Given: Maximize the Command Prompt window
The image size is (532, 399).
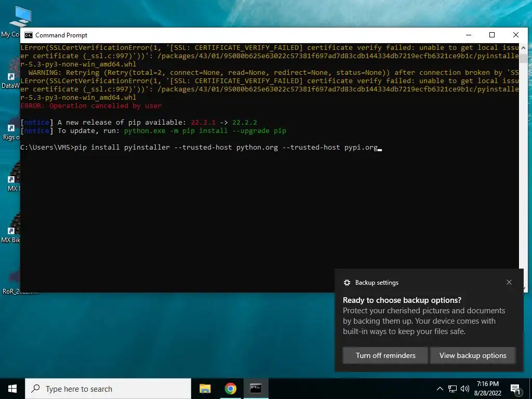Looking at the screenshot, I should tap(492, 35).
